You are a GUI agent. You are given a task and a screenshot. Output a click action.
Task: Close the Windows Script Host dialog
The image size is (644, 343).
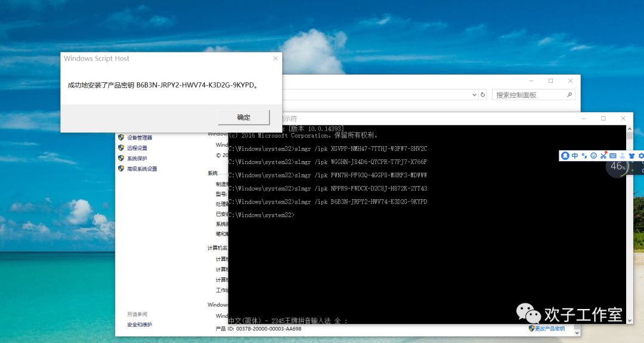click(x=275, y=58)
